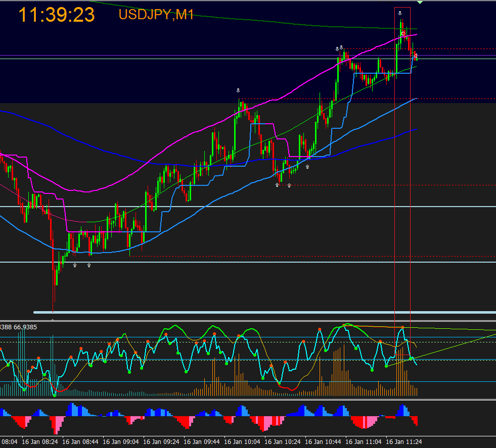Click the 16 Jan 10:44 time label
496x448 pixels.
tap(323, 441)
